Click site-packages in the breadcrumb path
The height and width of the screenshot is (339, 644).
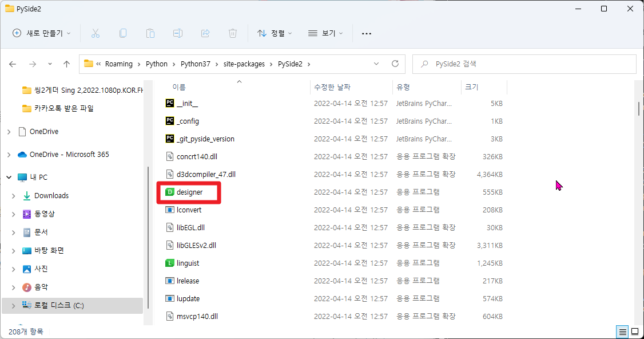(x=244, y=64)
